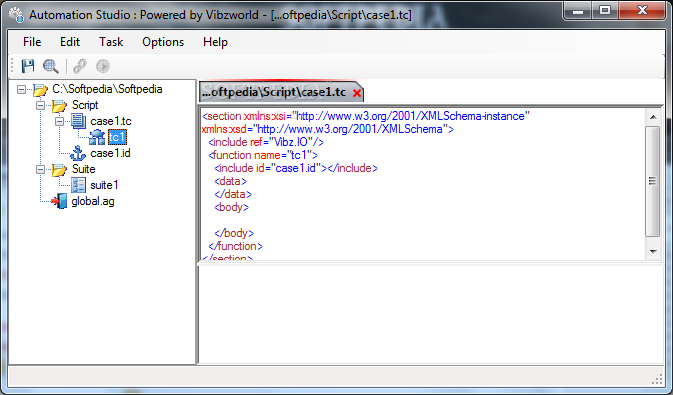This screenshot has width=673, height=395.
Task: Click the global.ag file icon
Action: pyautogui.click(x=59, y=201)
